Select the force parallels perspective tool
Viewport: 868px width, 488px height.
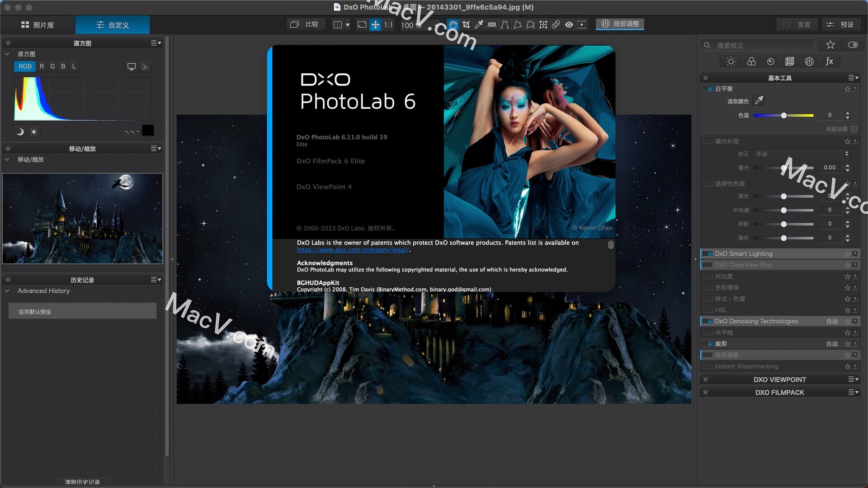click(505, 24)
